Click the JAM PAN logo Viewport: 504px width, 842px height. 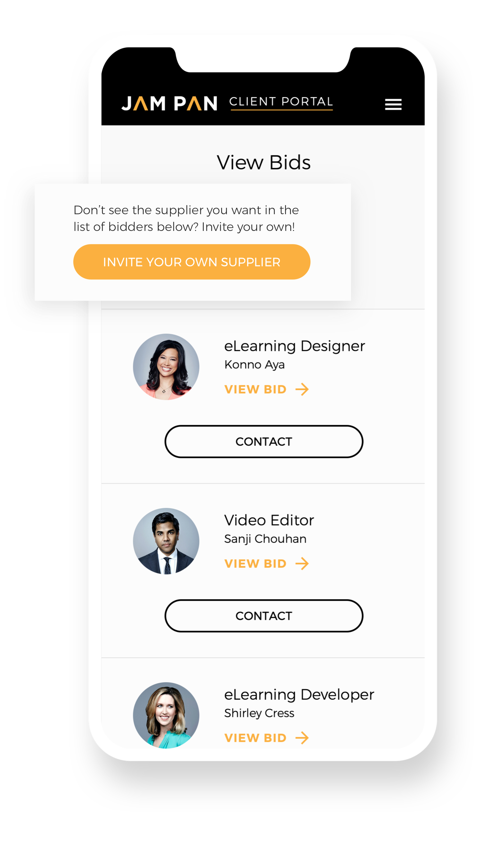[x=169, y=103]
